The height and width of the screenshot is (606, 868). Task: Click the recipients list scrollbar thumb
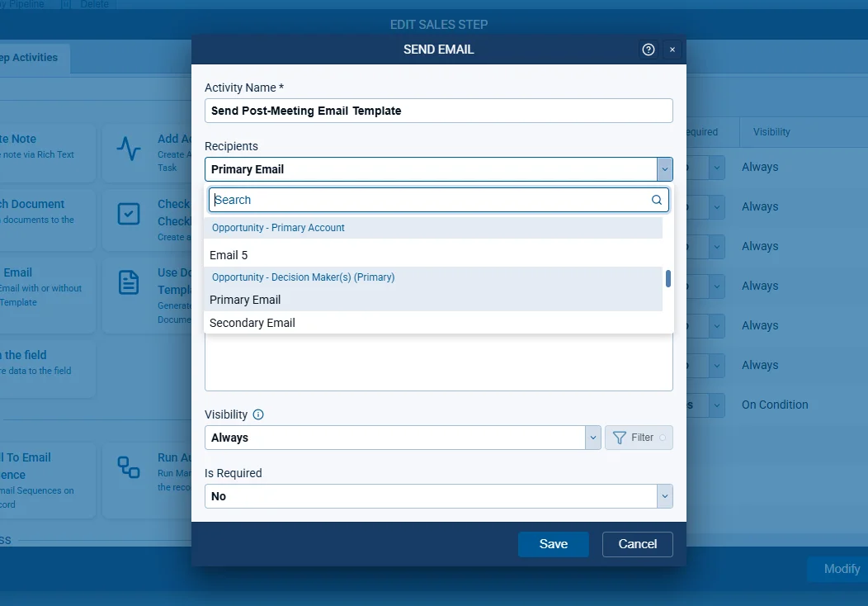point(668,278)
